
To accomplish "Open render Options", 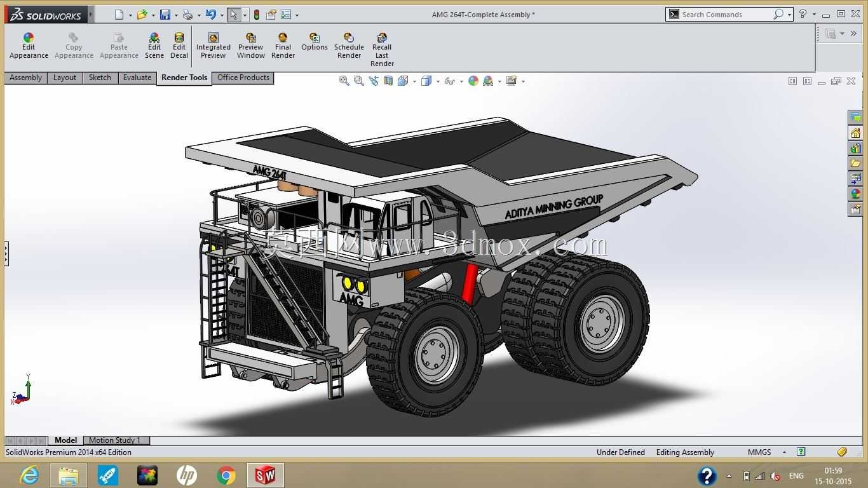I will tap(315, 42).
